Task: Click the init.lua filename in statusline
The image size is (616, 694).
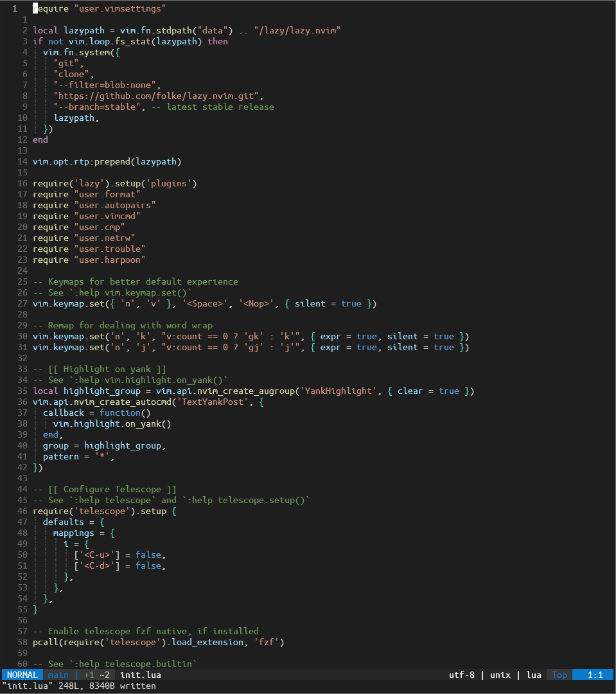Action: (141, 675)
